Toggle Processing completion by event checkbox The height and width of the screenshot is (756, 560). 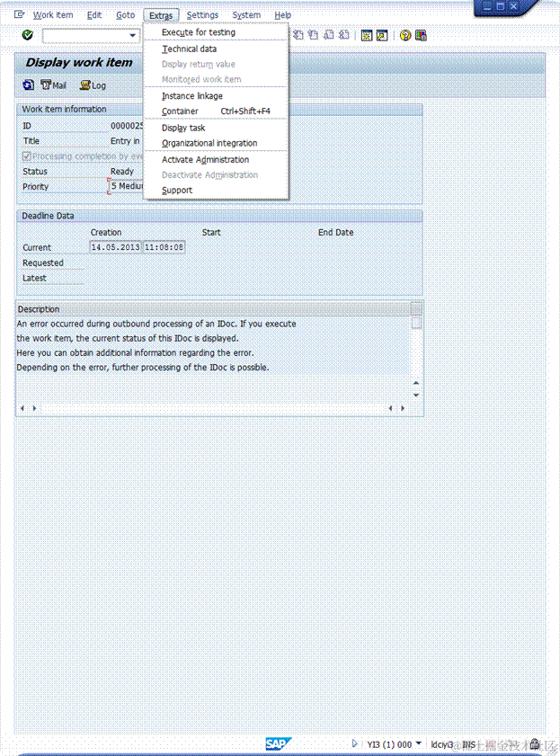(x=27, y=156)
